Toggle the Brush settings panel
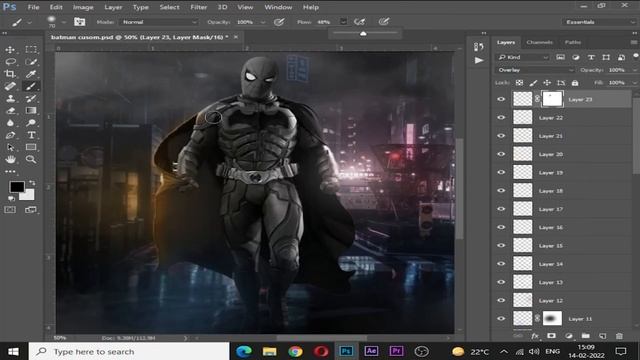 point(80,22)
